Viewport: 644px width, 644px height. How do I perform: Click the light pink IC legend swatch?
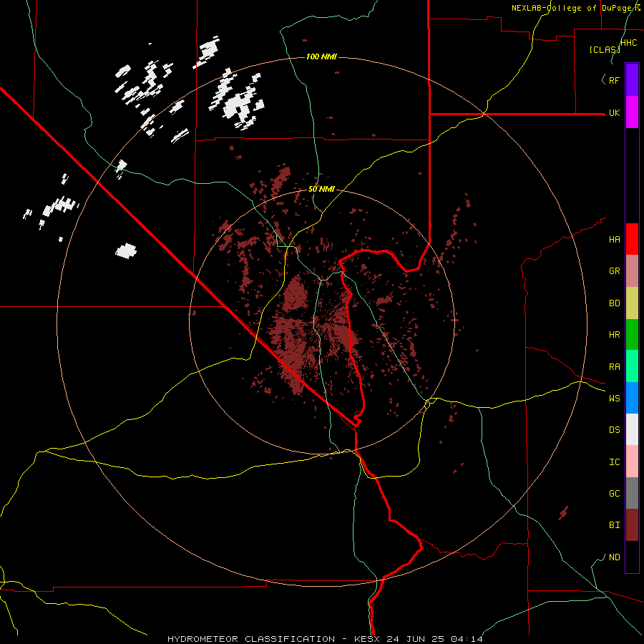(x=632, y=462)
